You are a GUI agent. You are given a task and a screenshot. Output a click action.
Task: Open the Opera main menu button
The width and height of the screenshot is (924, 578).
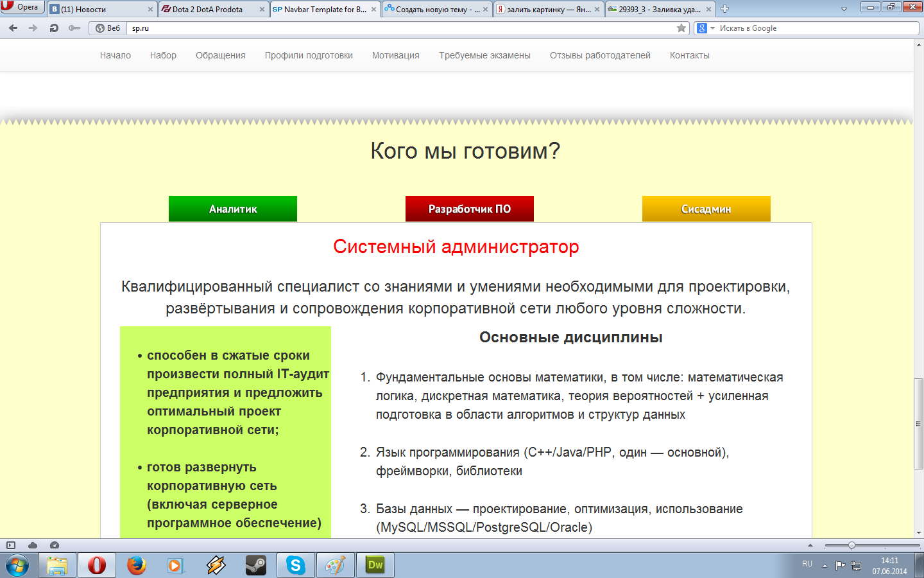pyautogui.click(x=22, y=7)
